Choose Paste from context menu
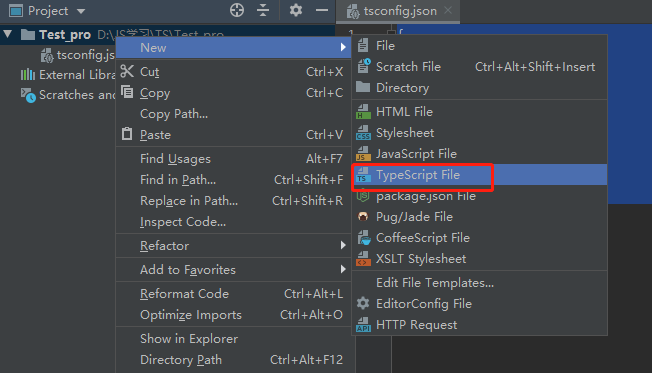The image size is (652, 373). [233, 135]
